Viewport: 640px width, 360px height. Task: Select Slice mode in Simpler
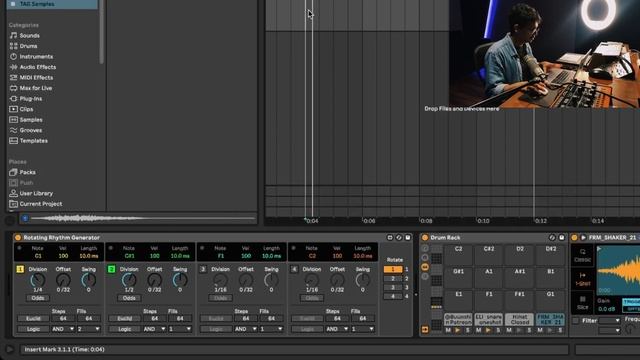(582, 303)
